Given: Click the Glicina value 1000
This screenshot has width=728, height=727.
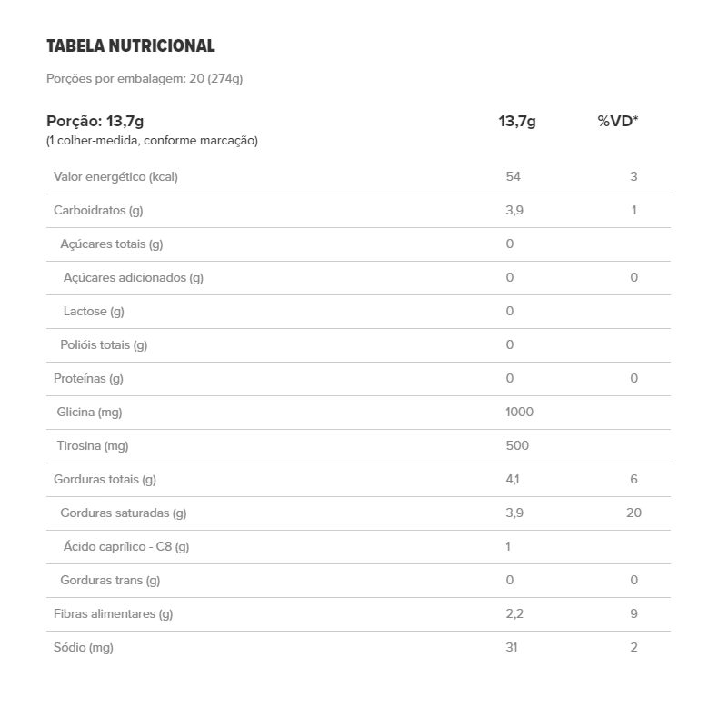Looking at the screenshot, I should pyautogui.click(x=519, y=412).
